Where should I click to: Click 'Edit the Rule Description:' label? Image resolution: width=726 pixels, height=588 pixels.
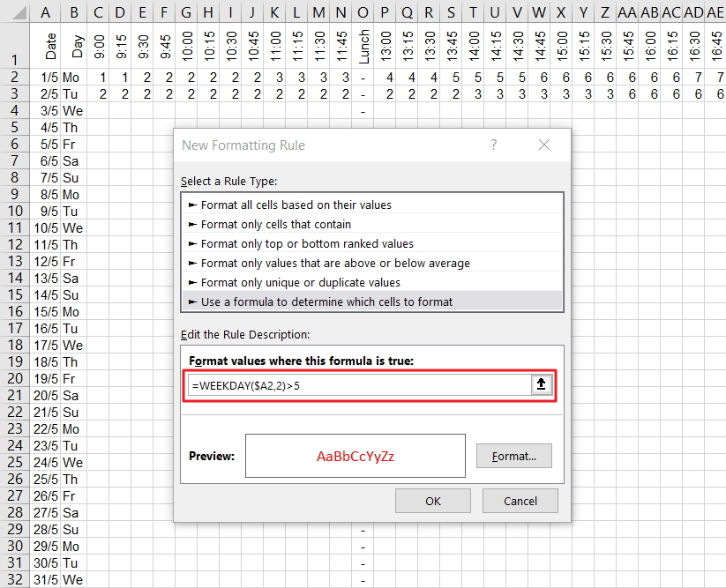(x=245, y=334)
